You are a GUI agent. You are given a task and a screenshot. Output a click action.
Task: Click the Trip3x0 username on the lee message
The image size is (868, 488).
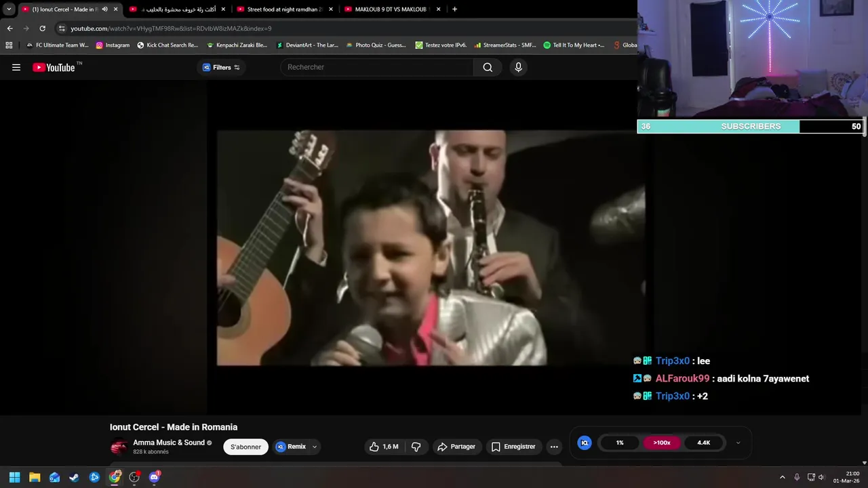(673, 361)
